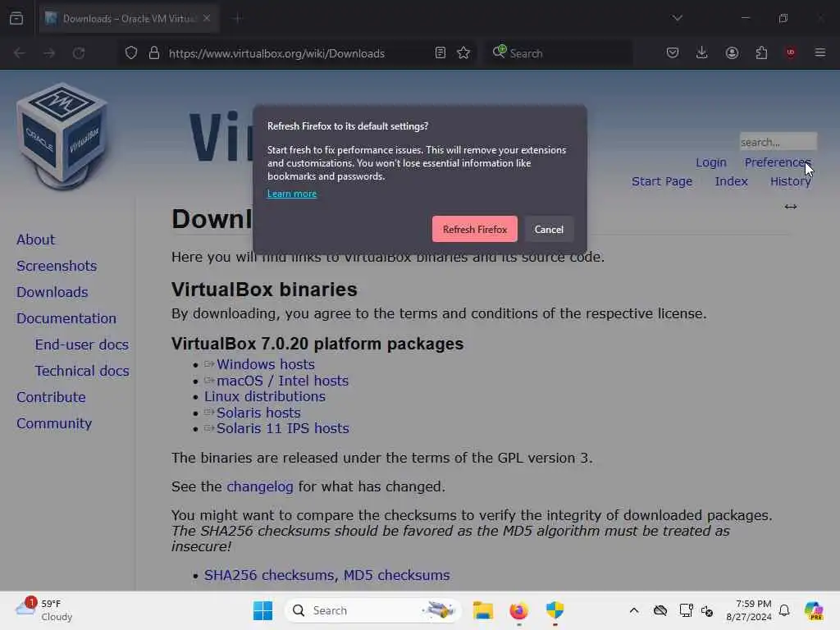Close the Downloads – Oracle VM VirtualBox tab

tap(206, 18)
